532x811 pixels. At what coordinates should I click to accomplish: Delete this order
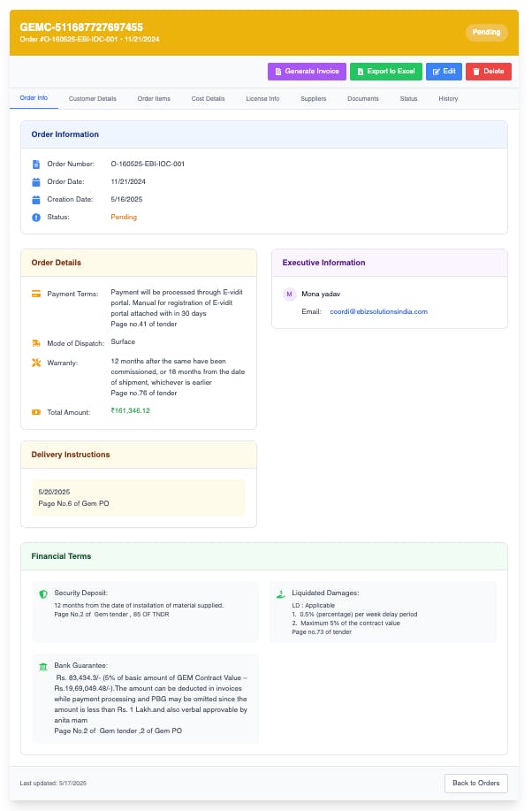[x=489, y=71]
